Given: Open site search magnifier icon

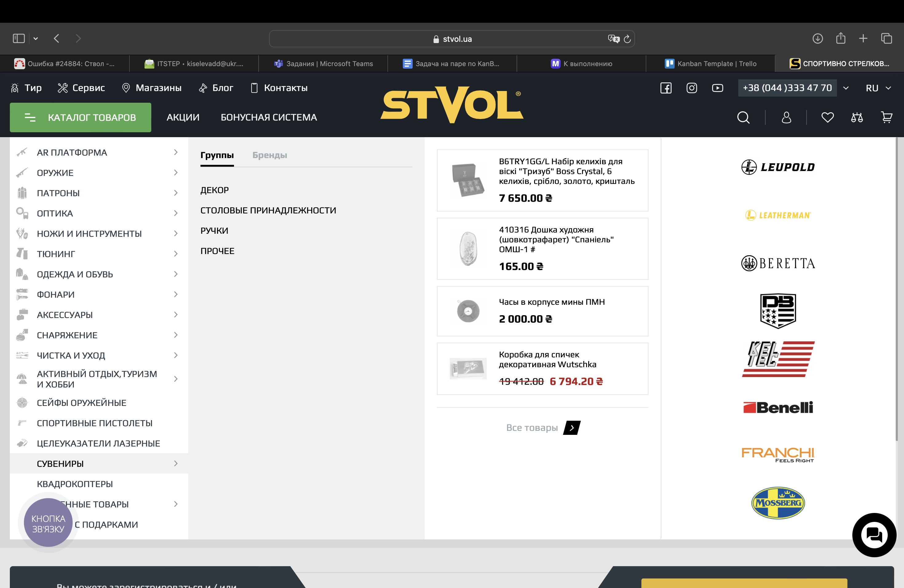Looking at the screenshot, I should pos(743,117).
